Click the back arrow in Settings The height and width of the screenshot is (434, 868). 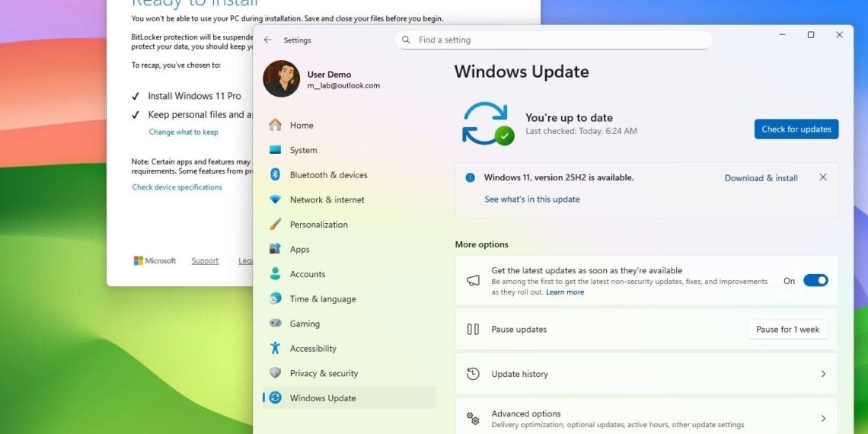(x=268, y=40)
